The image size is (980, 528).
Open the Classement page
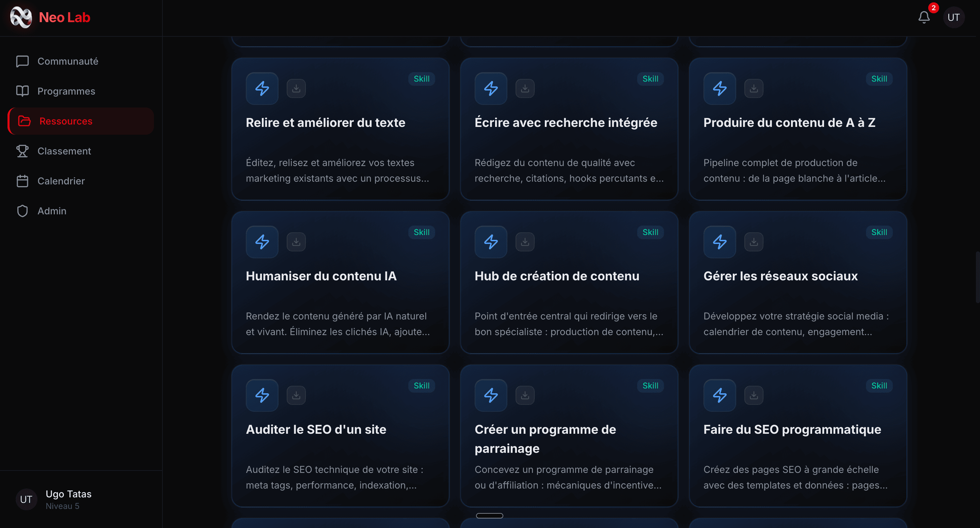tap(64, 151)
